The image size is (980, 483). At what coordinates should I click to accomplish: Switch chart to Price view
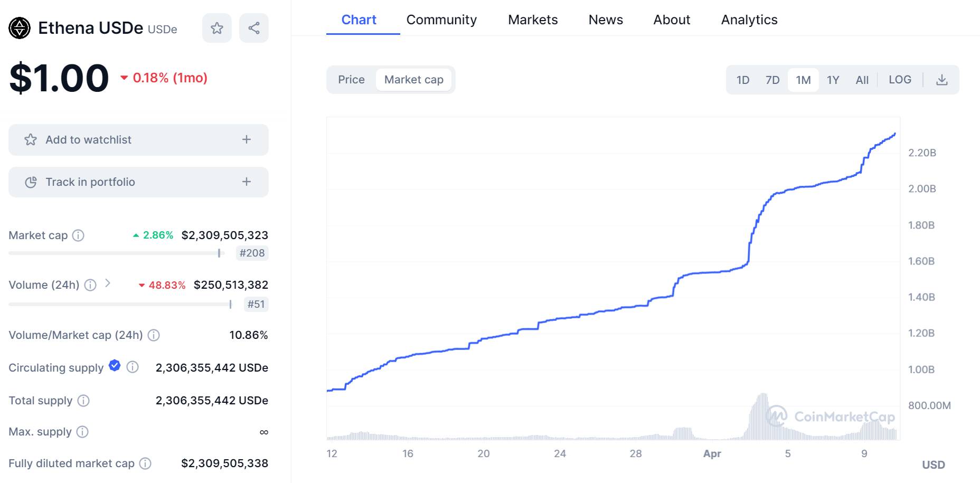[351, 80]
